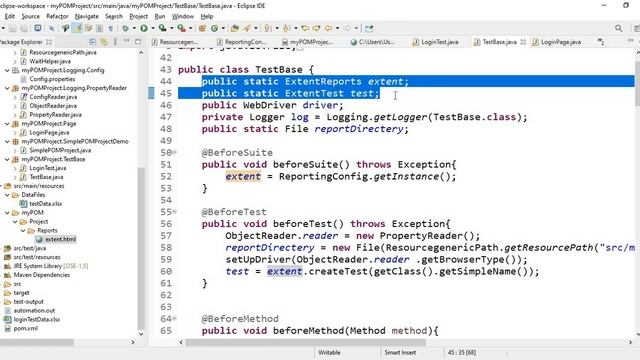
Task: Click the Open Type folder icon
Action: (x=234, y=28)
